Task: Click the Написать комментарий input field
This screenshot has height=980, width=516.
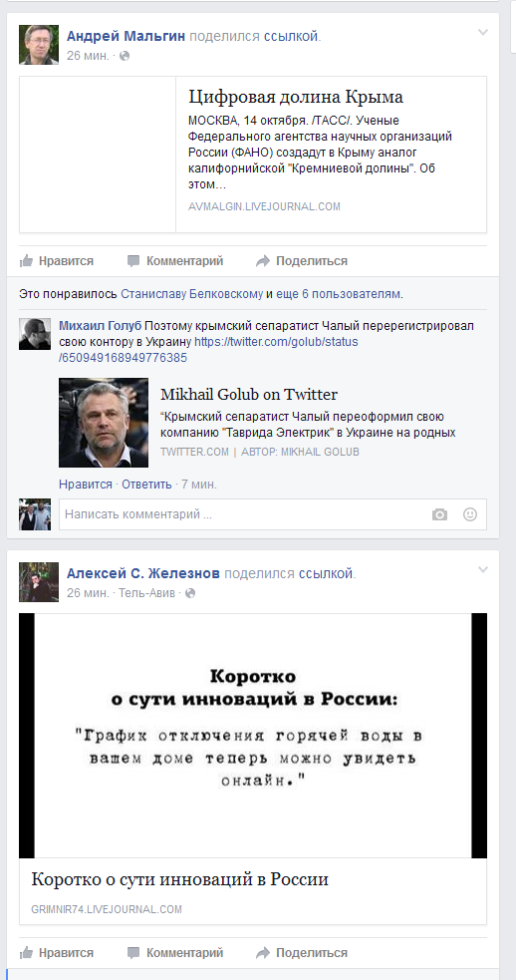Action: (x=244, y=514)
